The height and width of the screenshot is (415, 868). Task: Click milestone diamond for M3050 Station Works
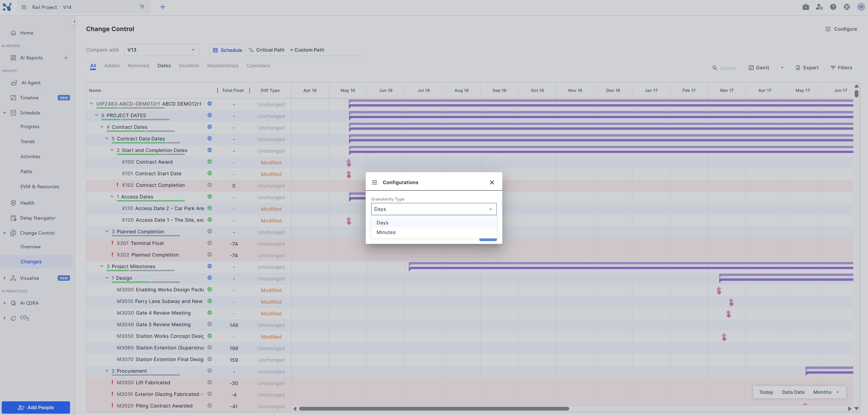tap(724, 337)
